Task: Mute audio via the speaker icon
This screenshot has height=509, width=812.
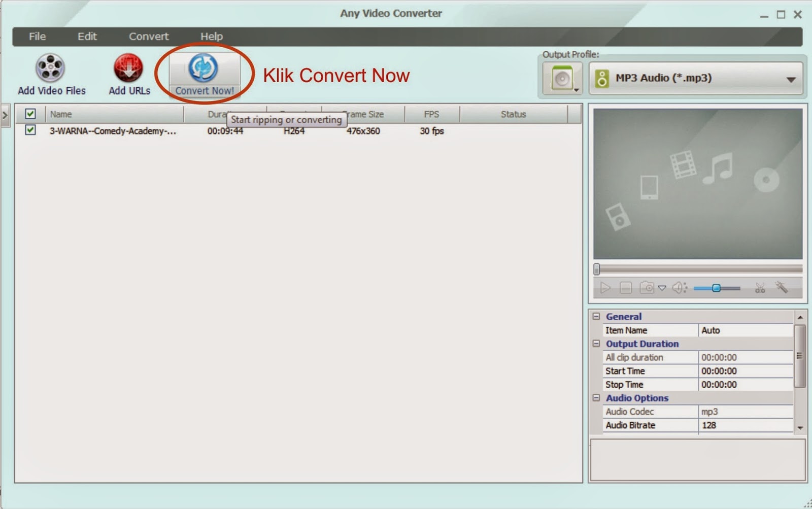Action: (x=678, y=287)
